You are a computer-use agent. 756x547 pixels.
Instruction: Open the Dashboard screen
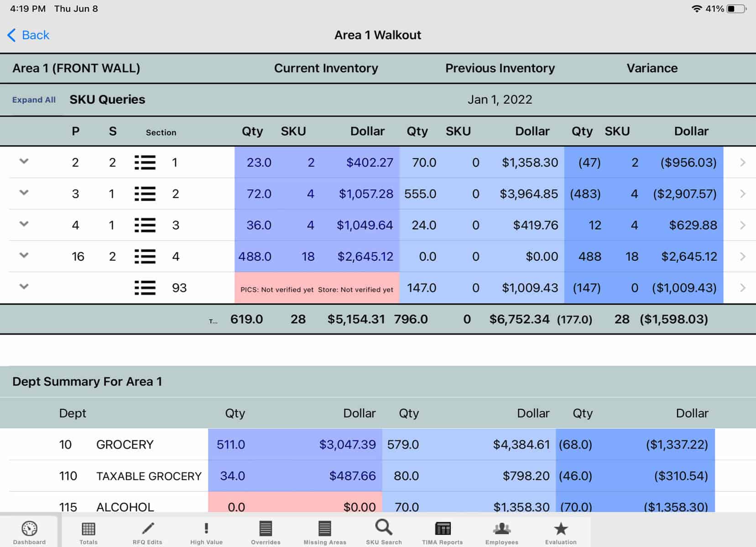pyautogui.click(x=29, y=531)
